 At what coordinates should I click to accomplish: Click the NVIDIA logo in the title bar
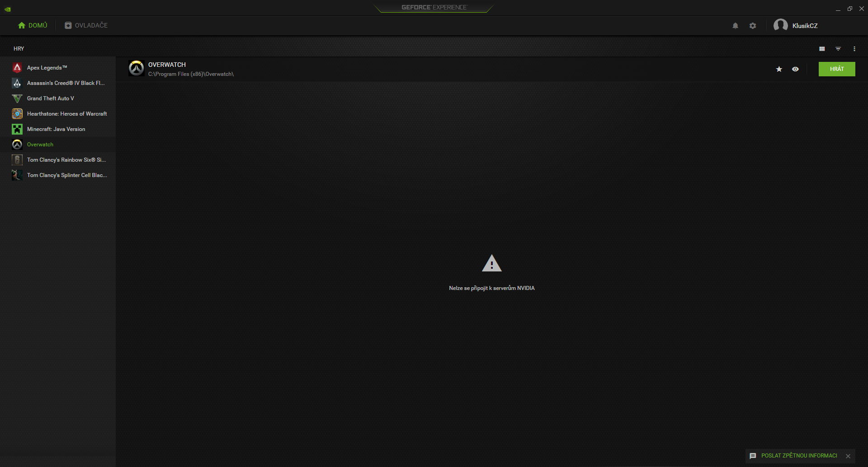pos(8,9)
